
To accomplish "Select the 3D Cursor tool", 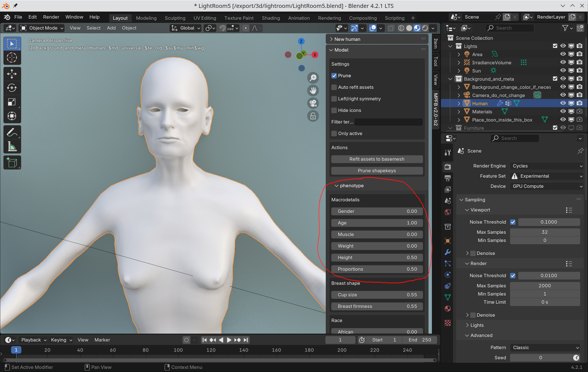I will coord(12,58).
